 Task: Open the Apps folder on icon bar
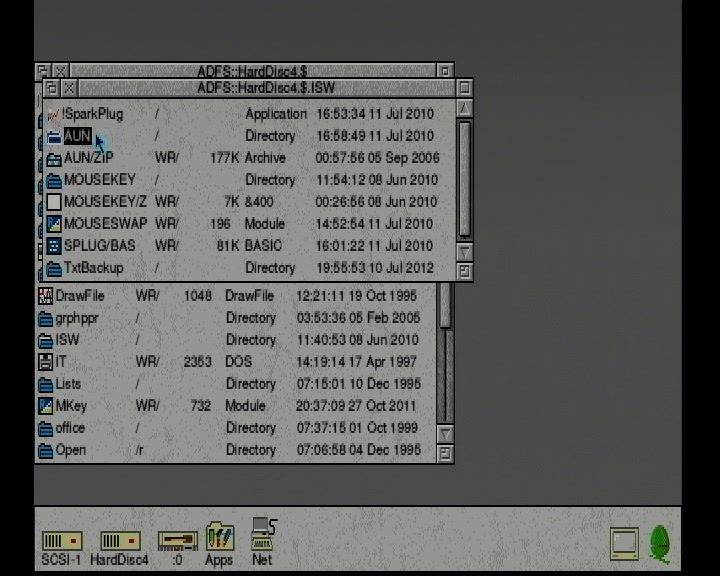(219, 536)
